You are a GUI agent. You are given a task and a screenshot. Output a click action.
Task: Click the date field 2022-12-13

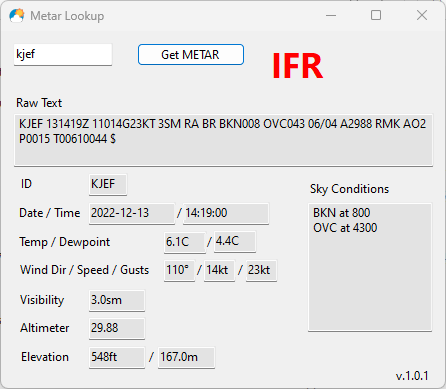132,213
